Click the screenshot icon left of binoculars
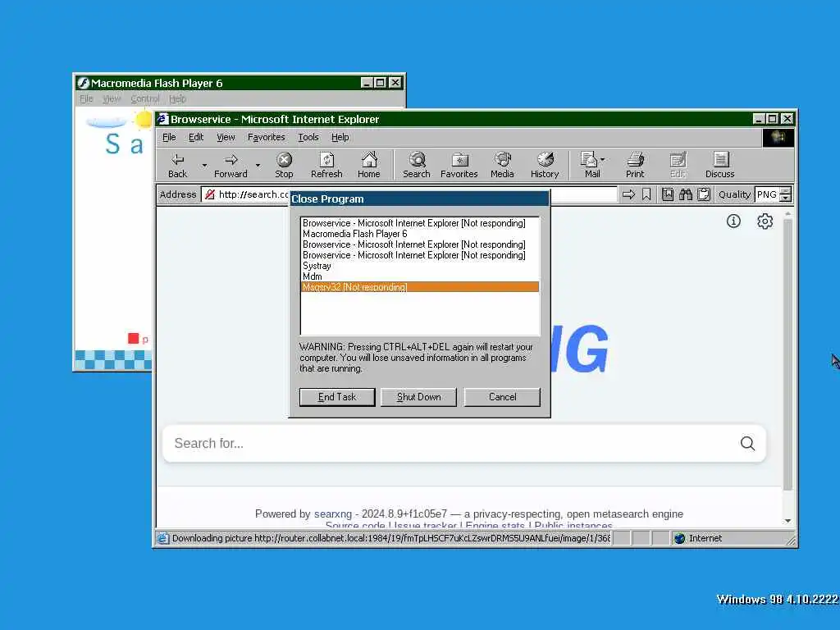The height and width of the screenshot is (630, 840). [668, 194]
